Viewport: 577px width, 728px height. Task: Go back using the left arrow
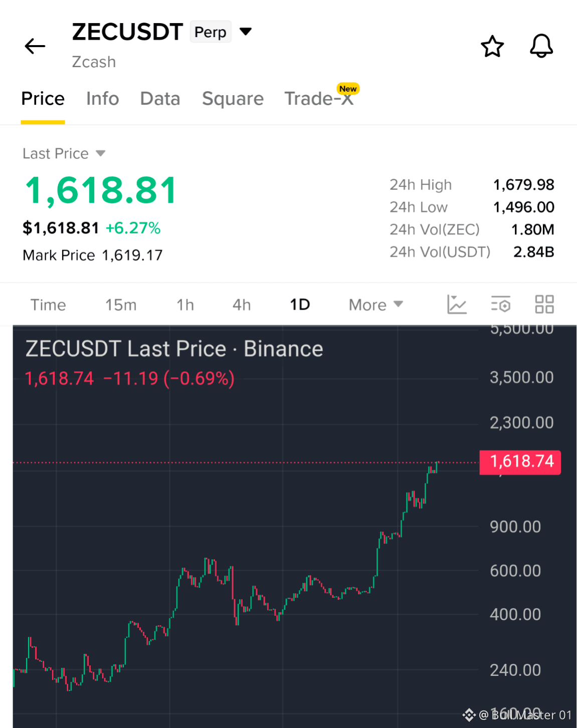pos(35,46)
